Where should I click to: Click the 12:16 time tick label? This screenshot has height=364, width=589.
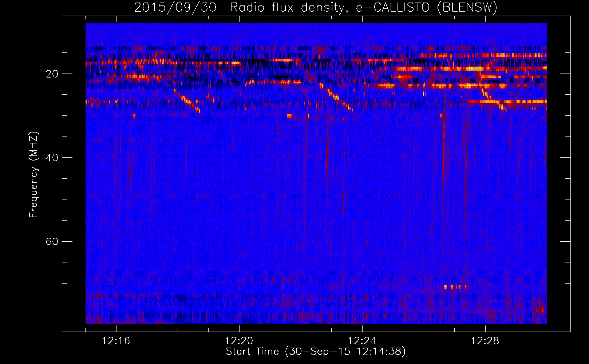[x=116, y=341]
